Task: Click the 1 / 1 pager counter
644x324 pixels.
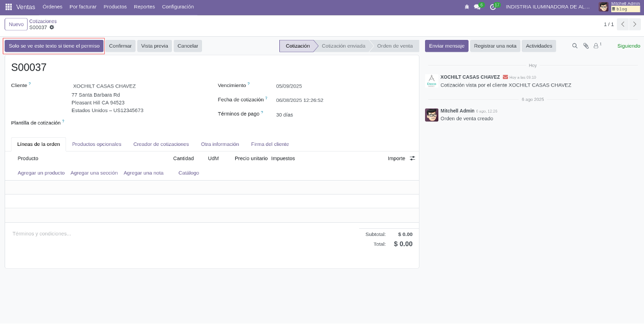Action: (x=609, y=24)
